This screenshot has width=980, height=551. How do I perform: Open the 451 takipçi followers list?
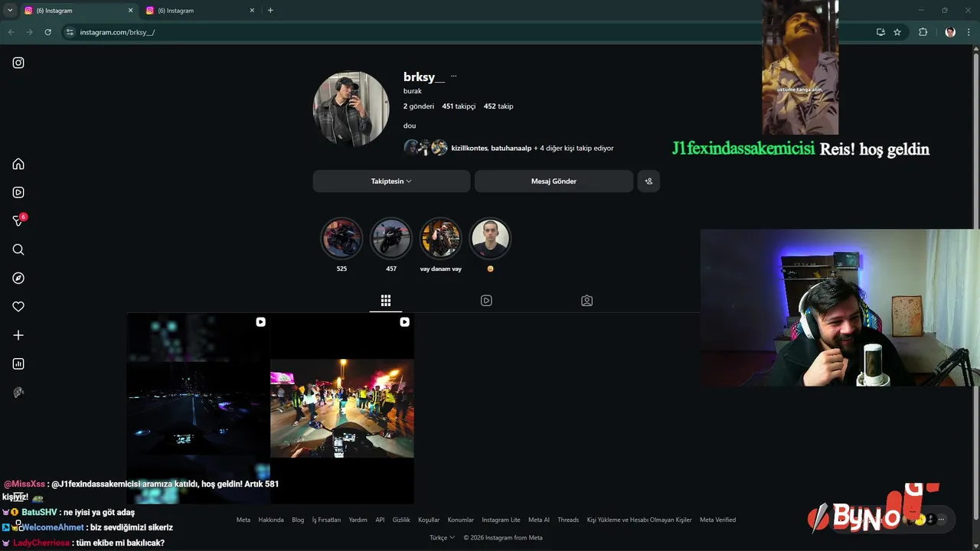tap(459, 106)
